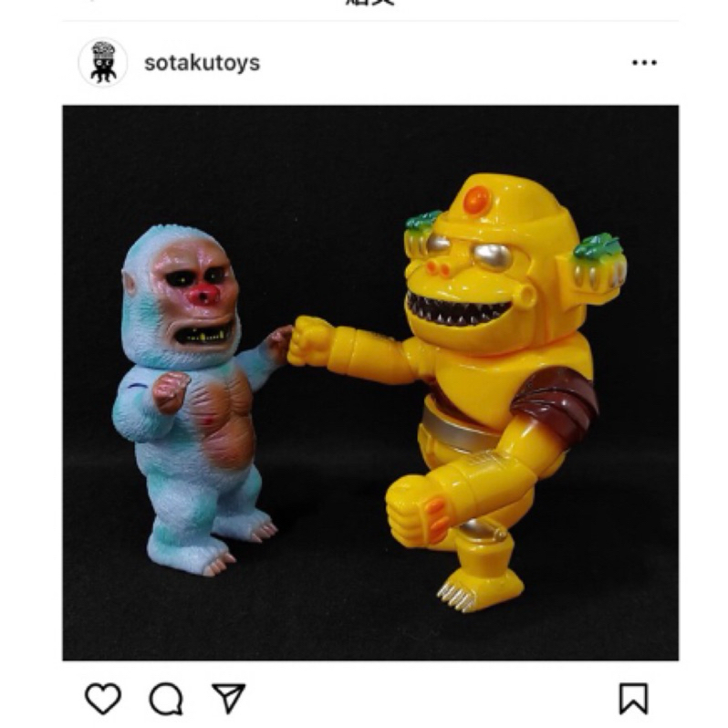The width and height of the screenshot is (728, 728).
Task: Toggle the bookmark to save the sotakutoys post
Action: pos(633,698)
